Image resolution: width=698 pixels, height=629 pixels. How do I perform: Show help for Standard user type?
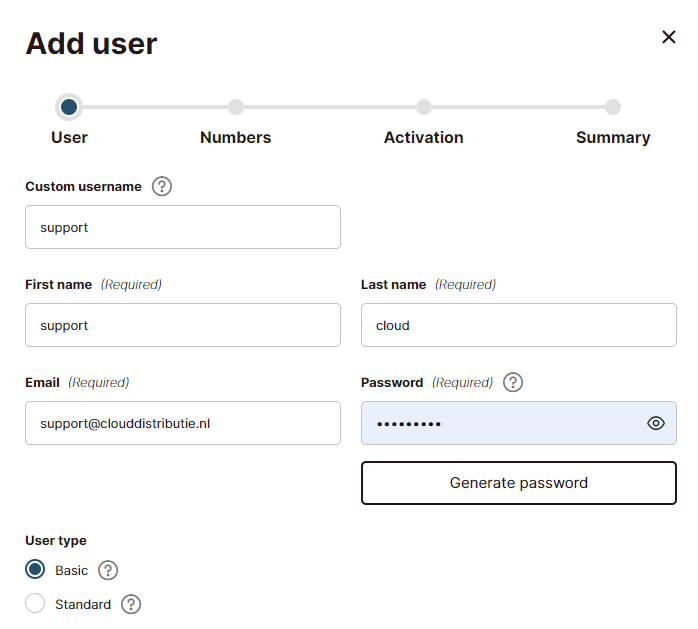coord(131,604)
